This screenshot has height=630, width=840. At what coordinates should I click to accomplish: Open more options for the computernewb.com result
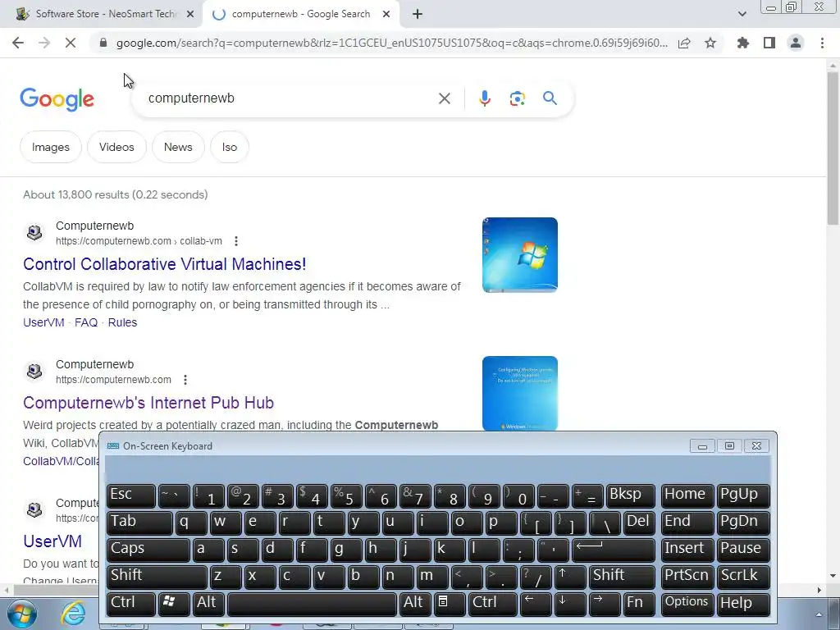(x=185, y=380)
